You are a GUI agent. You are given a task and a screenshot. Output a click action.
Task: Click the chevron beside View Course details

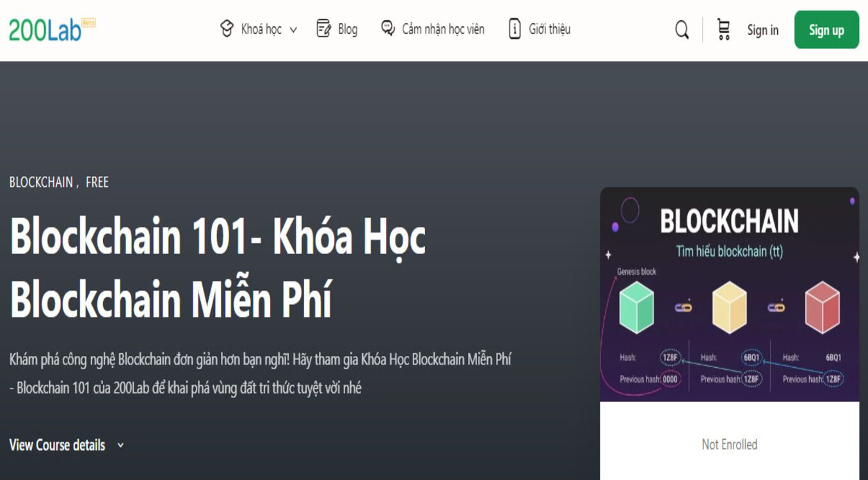[x=119, y=445]
